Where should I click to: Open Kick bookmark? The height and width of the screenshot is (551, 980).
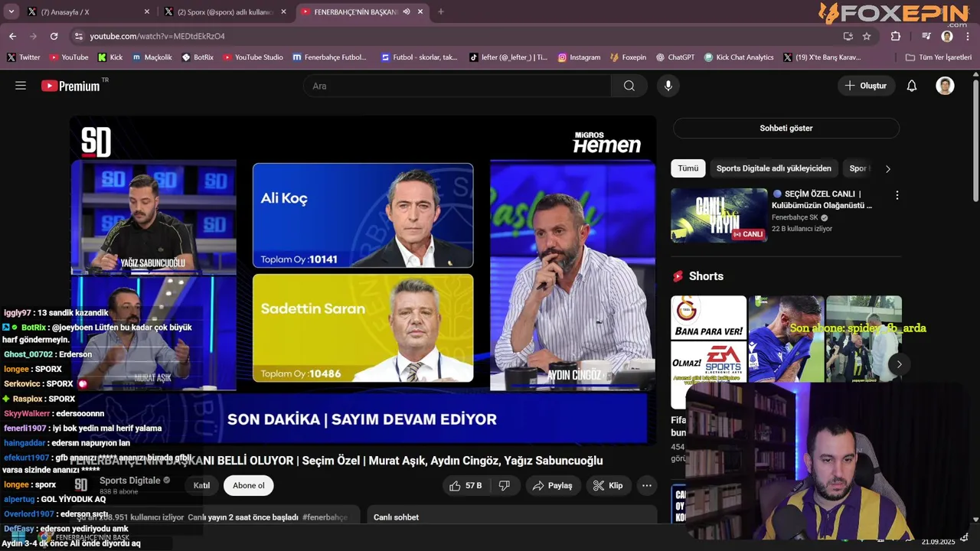[110, 57]
